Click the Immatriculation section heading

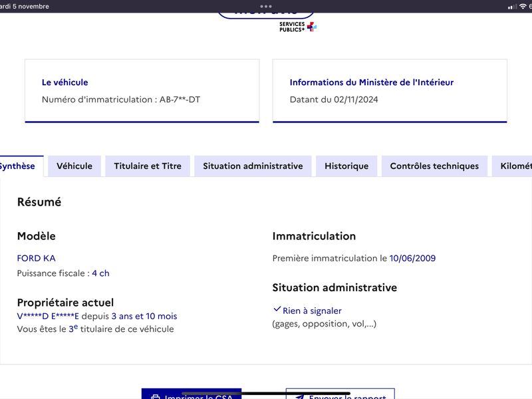pos(314,236)
